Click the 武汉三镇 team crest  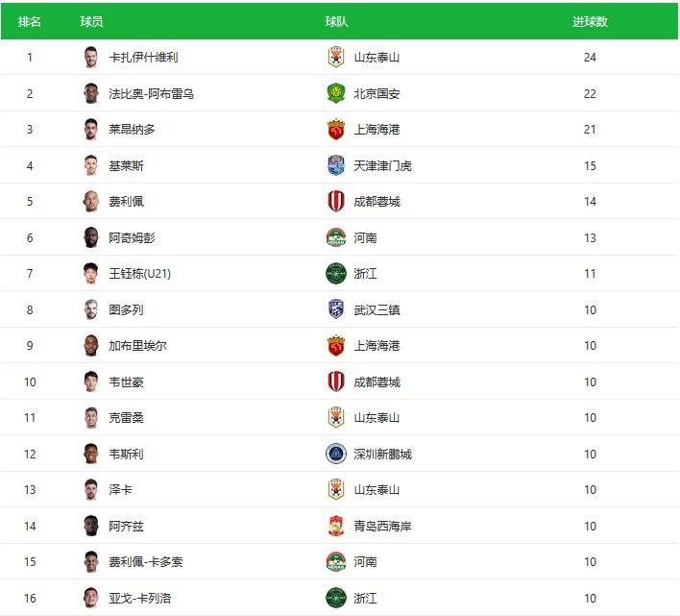pos(335,309)
